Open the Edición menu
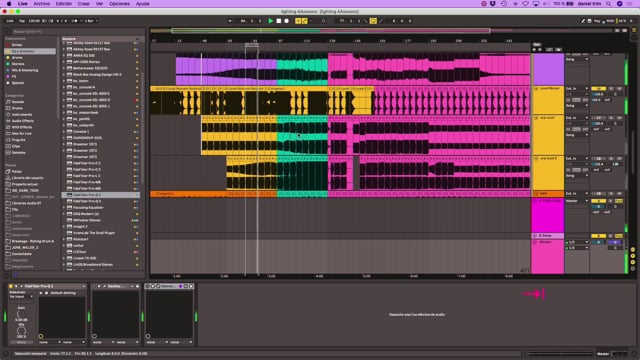This screenshot has height=360, width=640. pyautogui.click(x=64, y=4)
